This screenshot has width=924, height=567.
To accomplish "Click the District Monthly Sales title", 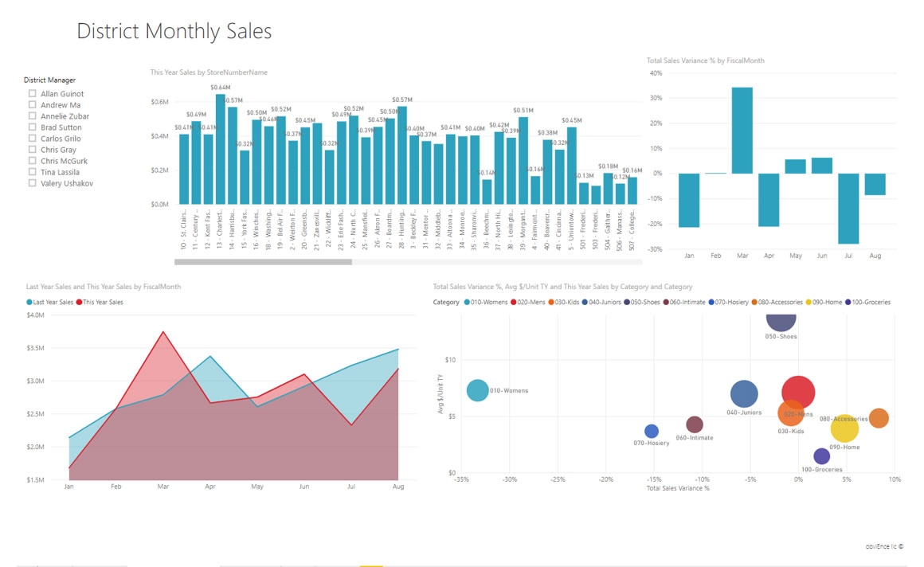I will point(174,31).
